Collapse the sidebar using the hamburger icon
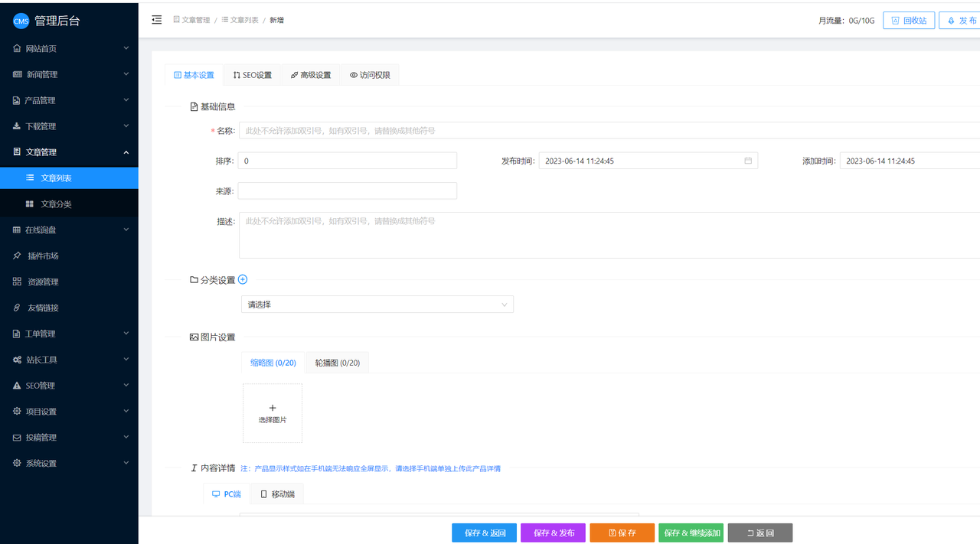The image size is (980, 544). 156,20
